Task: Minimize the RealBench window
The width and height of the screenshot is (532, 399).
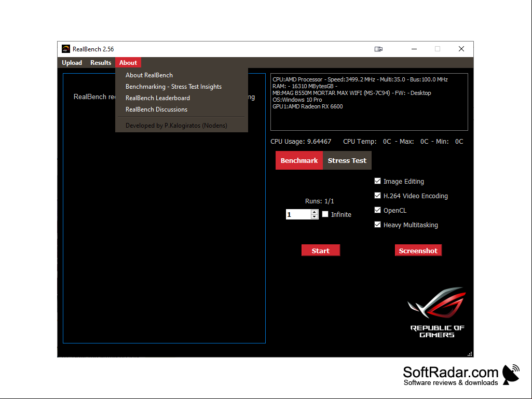Action: pos(414,49)
